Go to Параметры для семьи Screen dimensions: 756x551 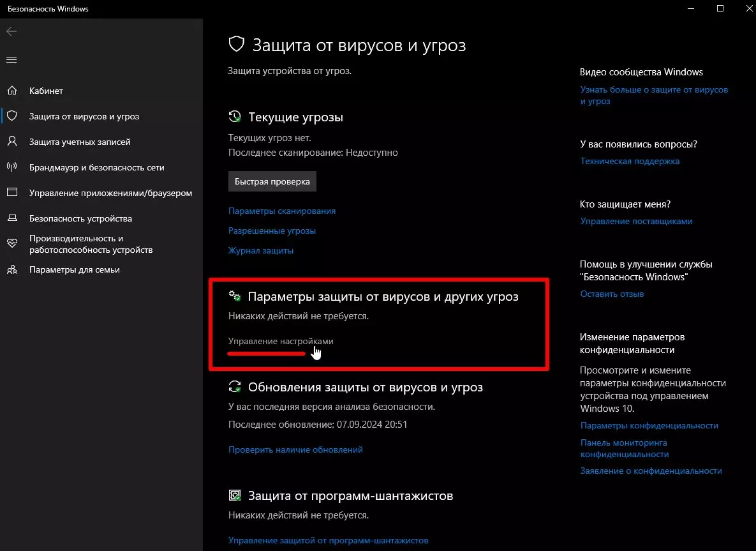(74, 269)
